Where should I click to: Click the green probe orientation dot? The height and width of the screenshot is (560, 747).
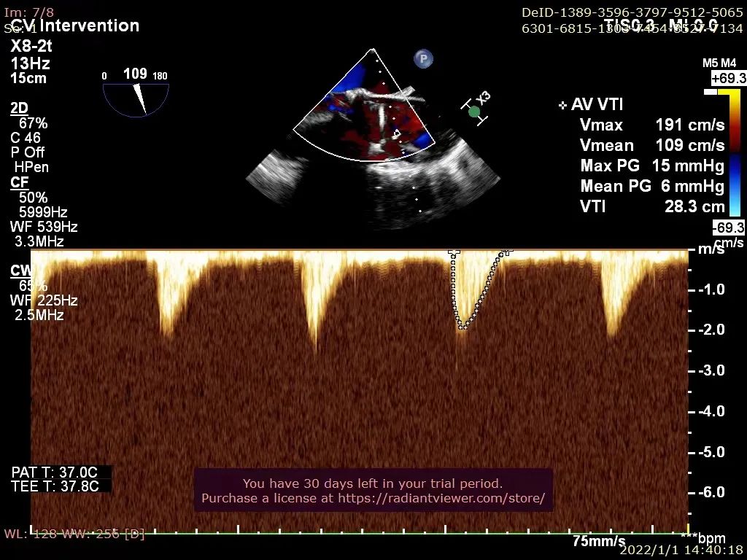click(474, 112)
